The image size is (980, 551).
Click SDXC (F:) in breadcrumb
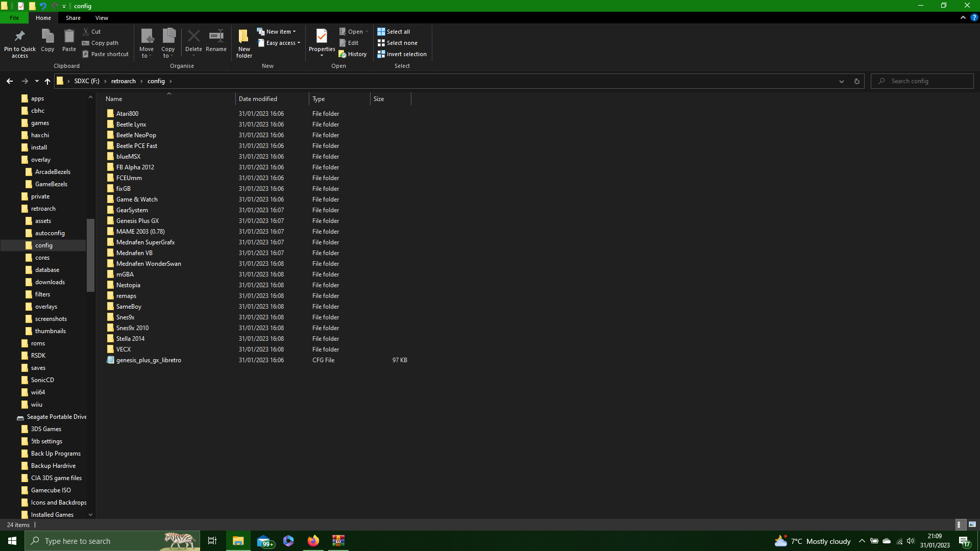tap(87, 81)
